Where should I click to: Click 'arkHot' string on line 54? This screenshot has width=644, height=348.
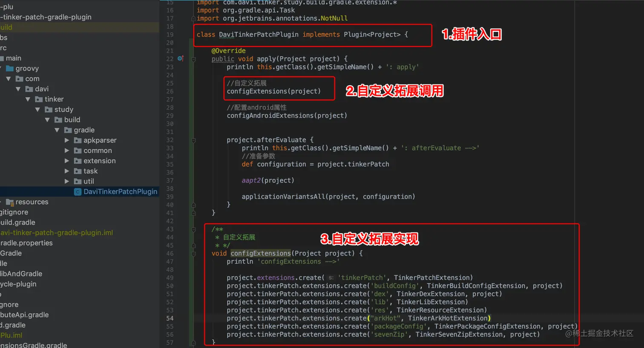point(385,318)
